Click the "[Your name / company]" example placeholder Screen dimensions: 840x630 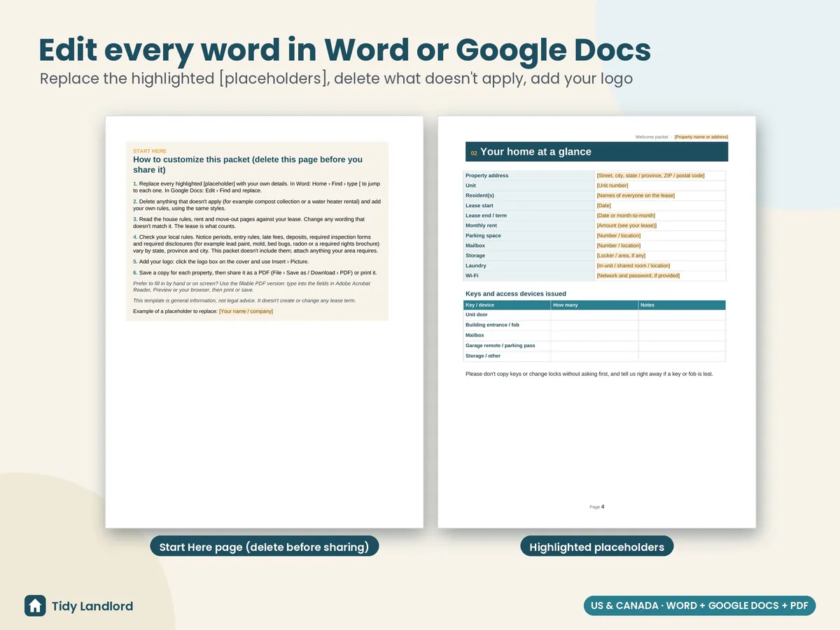click(x=246, y=311)
